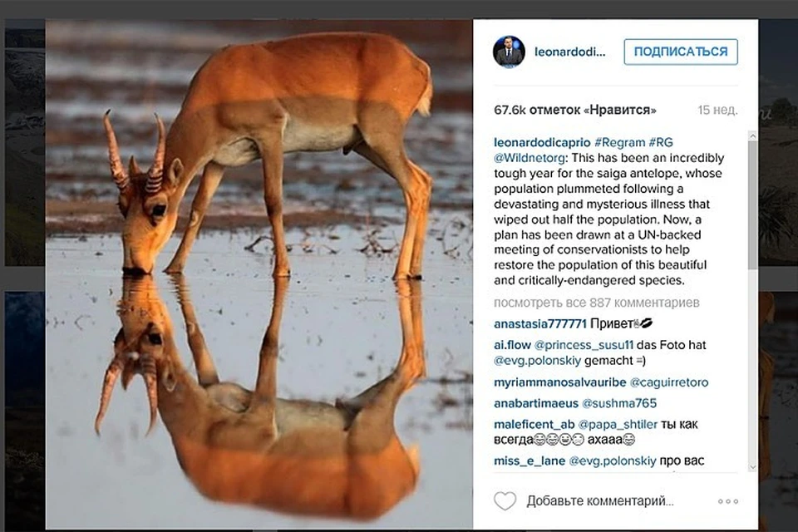Open myriammanosalvauribe commenter profile
Screen dimensions: 798x532
point(559,382)
